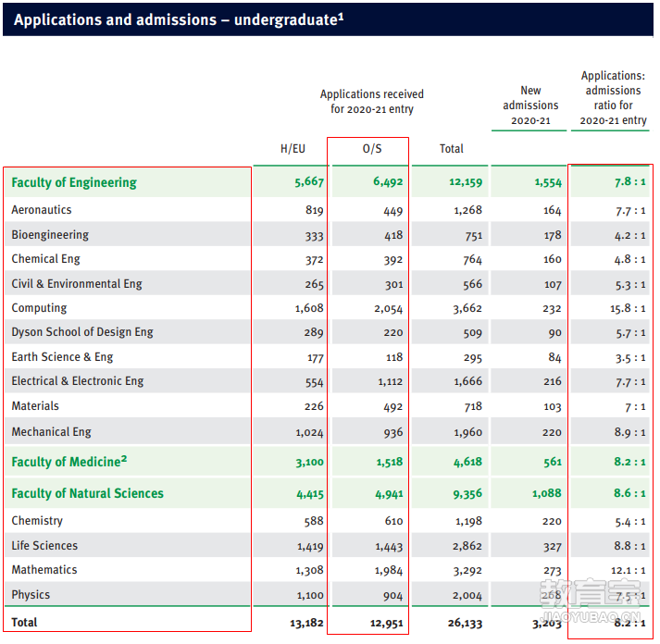Click Natural Sciences O/S value 4,941
The height and width of the screenshot is (644, 660).
click(389, 494)
